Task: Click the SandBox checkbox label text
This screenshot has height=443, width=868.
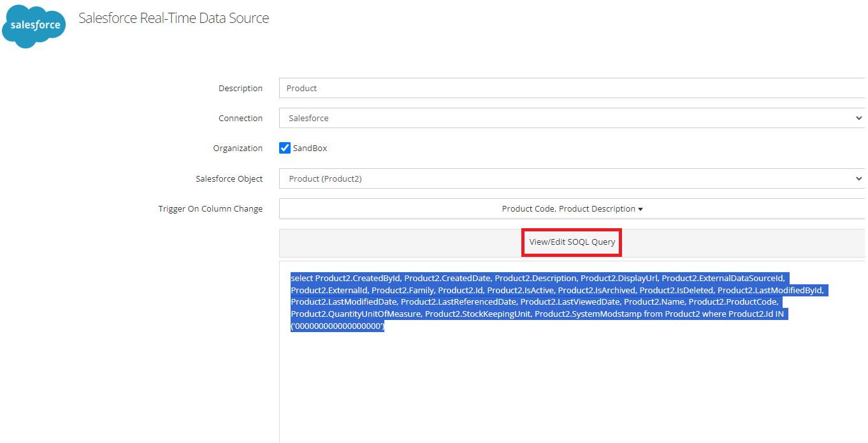Action: coord(310,148)
